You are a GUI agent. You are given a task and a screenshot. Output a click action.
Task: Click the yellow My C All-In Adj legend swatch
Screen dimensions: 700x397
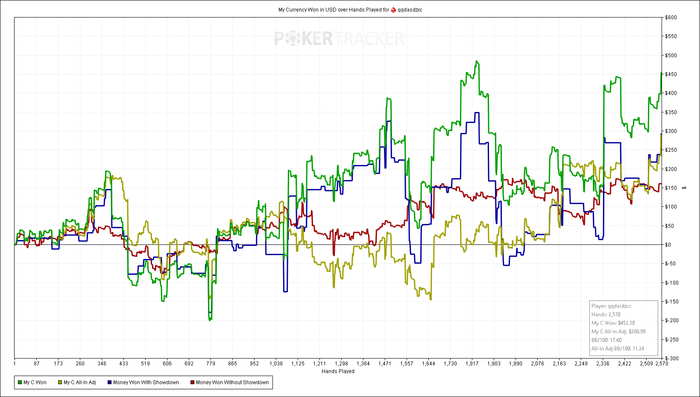[x=59, y=382]
